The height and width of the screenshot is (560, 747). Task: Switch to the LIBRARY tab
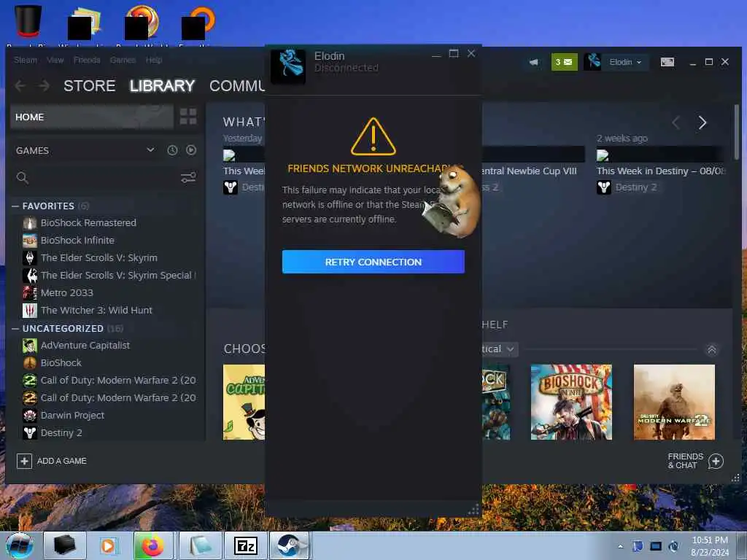point(162,86)
